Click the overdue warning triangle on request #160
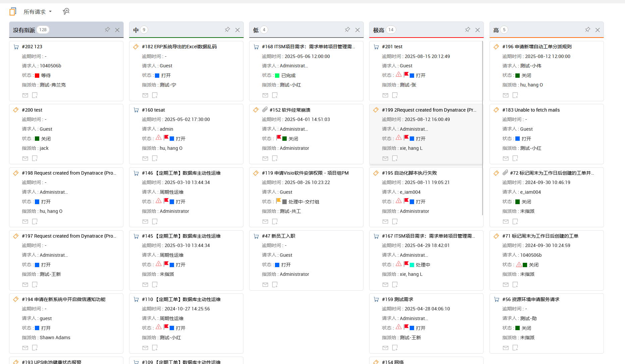 [159, 138]
